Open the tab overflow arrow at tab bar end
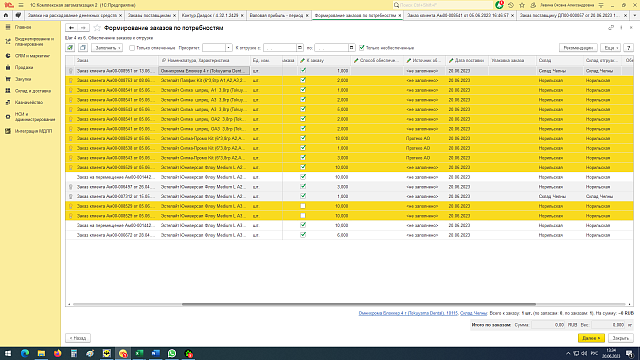 635,15
